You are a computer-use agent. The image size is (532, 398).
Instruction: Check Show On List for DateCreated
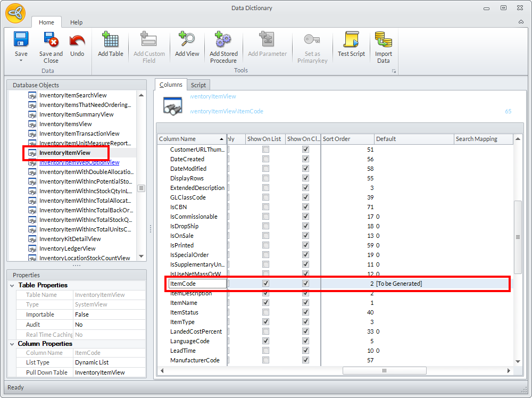tap(265, 159)
